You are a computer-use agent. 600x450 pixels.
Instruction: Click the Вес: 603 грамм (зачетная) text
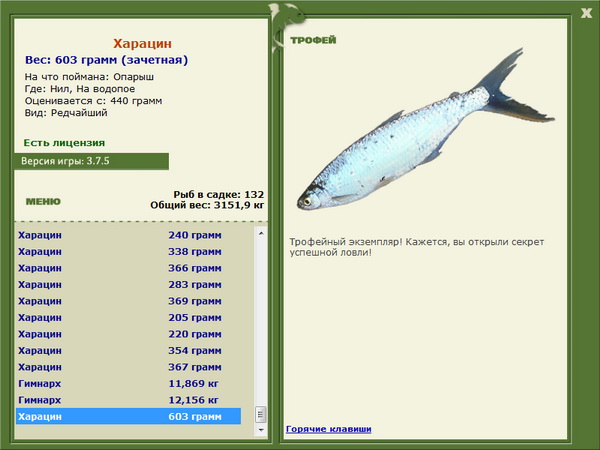tap(106, 60)
